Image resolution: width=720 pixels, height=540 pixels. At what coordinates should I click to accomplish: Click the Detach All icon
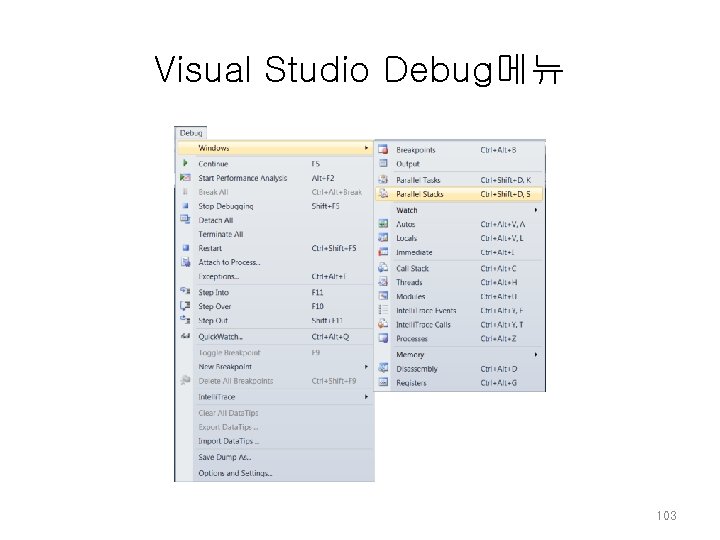(x=185, y=219)
